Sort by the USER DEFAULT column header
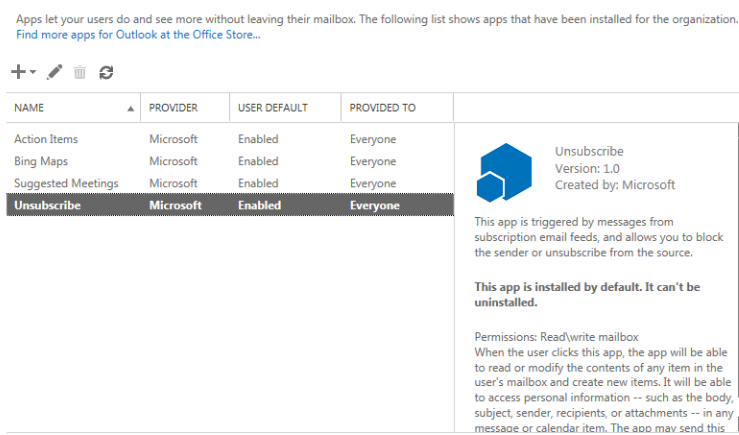Viewport: 739px width, 435px height. click(273, 108)
